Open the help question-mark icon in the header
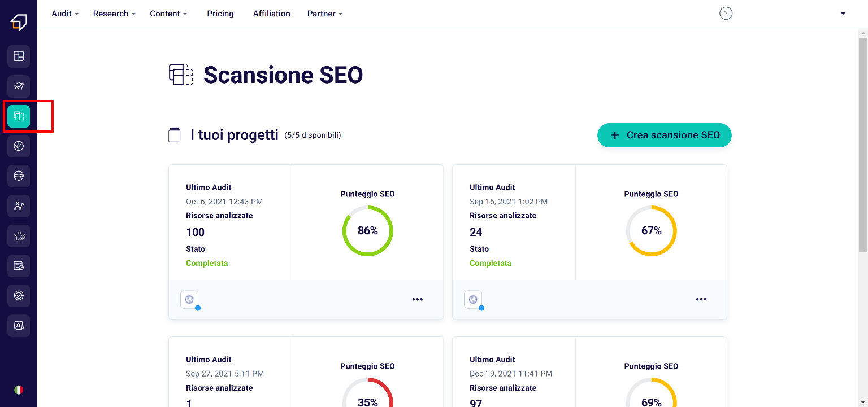The width and height of the screenshot is (868, 407). 726,13
